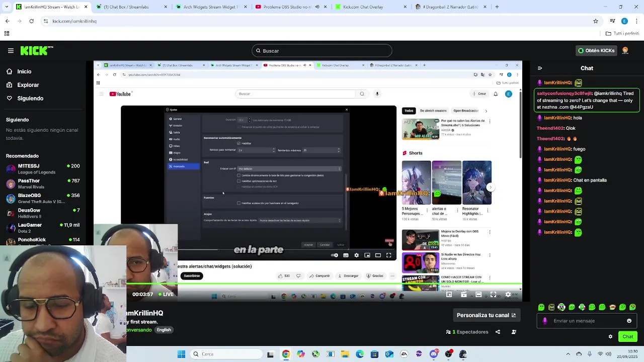Click the English language tag
This screenshot has height=362, width=644.
click(x=164, y=330)
